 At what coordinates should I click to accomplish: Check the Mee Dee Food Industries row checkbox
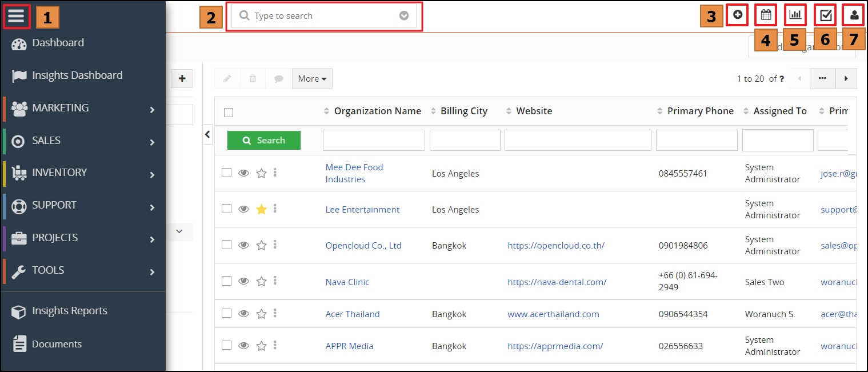pyautogui.click(x=227, y=173)
